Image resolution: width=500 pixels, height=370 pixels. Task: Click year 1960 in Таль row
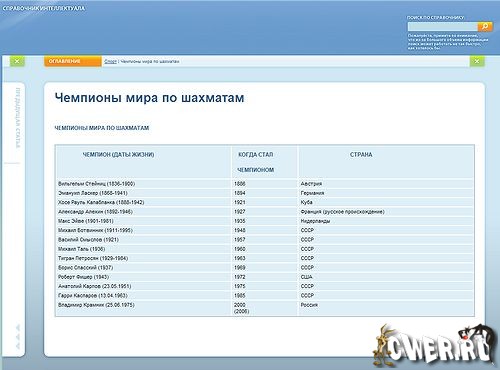click(x=240, y=249)
